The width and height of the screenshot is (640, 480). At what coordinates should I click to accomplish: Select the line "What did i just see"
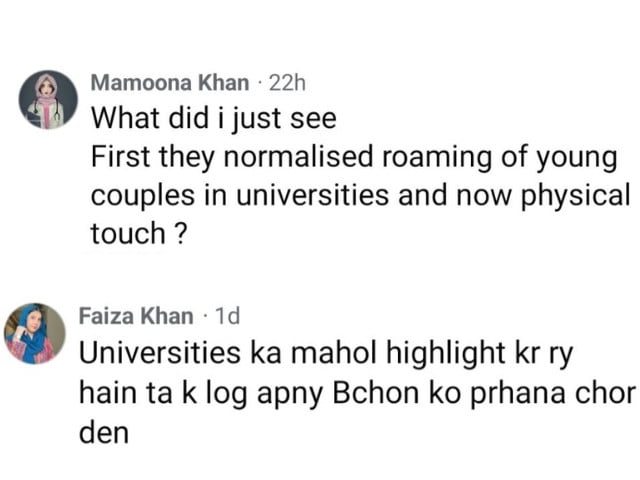[x=213, y=119]
